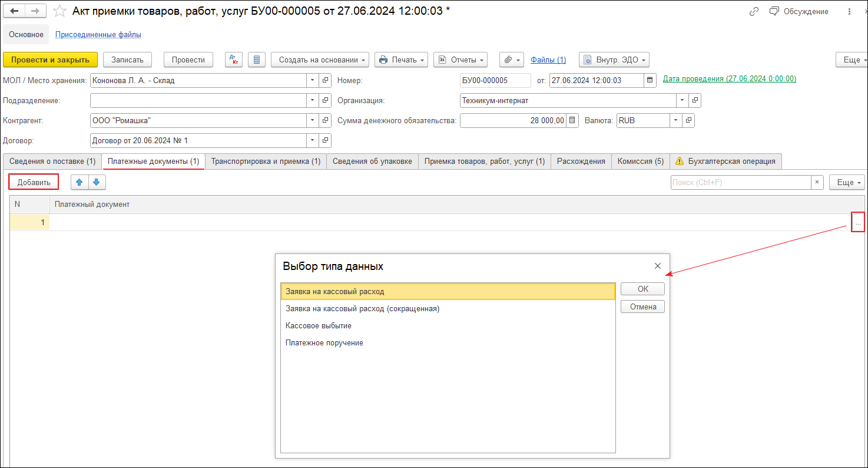Open МОЛ / Место хранения record form

325,80
